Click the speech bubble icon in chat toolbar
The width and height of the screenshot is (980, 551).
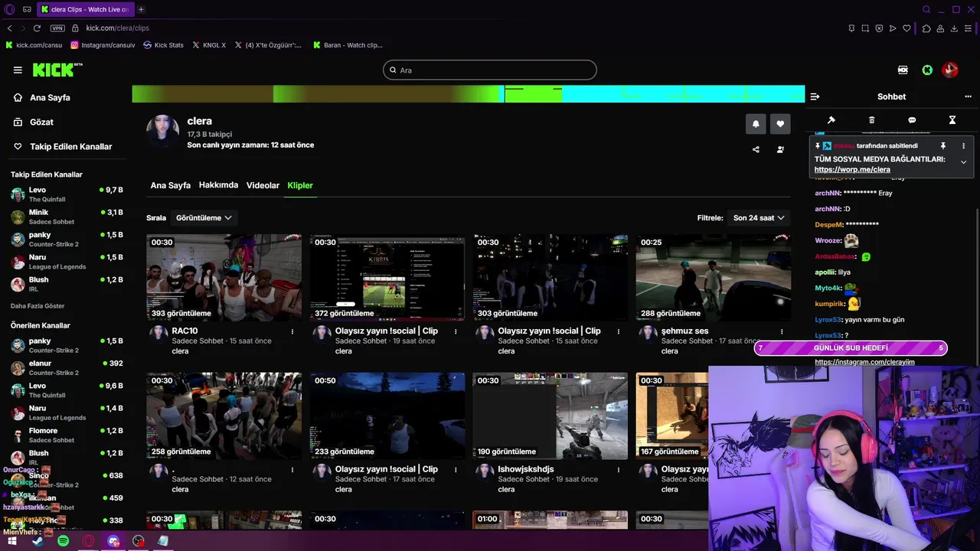click(912, 120)
